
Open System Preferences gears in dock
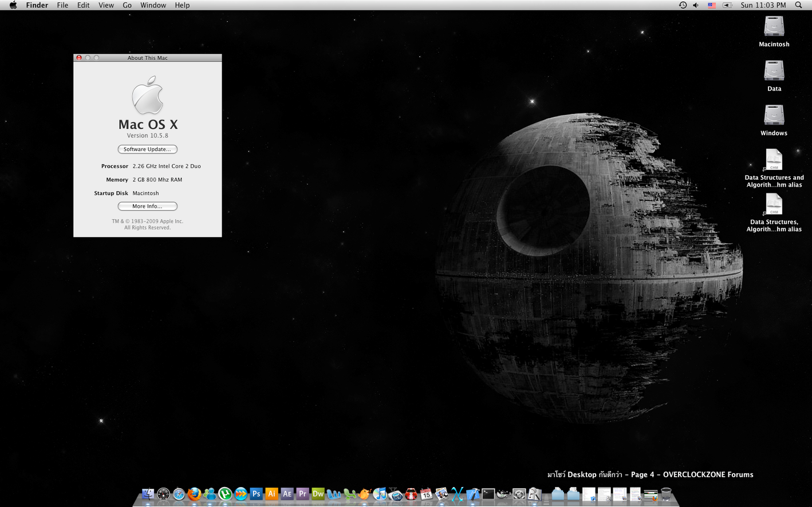point(519,494)
